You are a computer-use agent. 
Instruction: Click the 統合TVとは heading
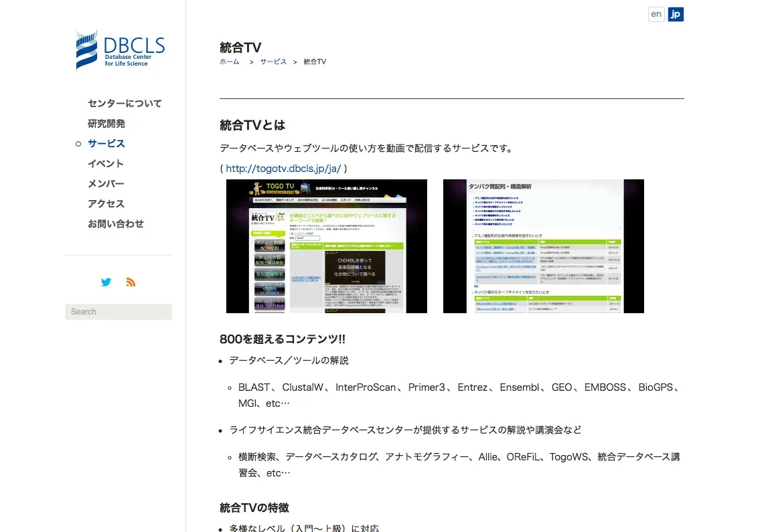pos(252,126)
